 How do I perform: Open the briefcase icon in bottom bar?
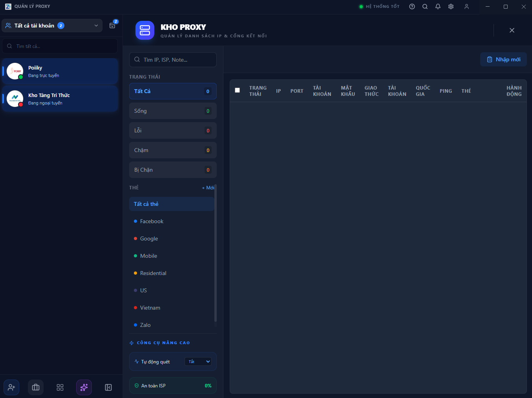pyautogui.click(x=36, y=387)
